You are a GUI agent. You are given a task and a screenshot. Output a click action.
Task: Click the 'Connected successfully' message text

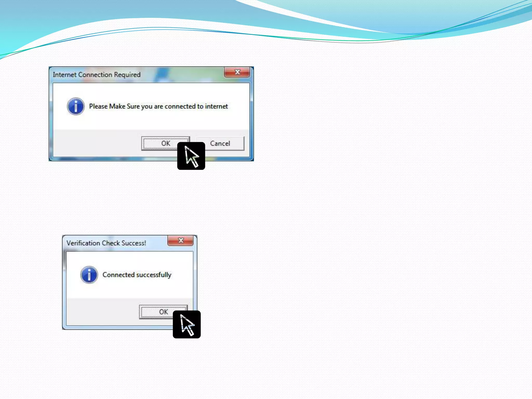coord(137,275)
